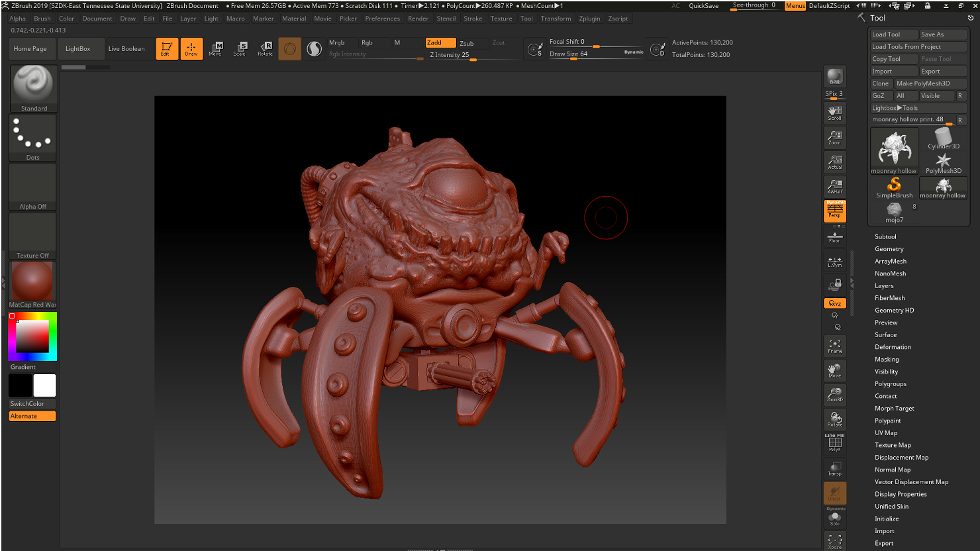980x551 pixels.
Task: Click the BPR render icon
Action: [834, 77]
